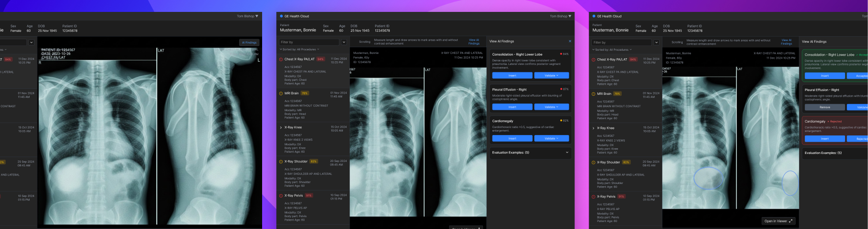The image size is (868, 229).
Task: Click the GE Health Cloud logo in middle window
Action: (x=282, y=16)
